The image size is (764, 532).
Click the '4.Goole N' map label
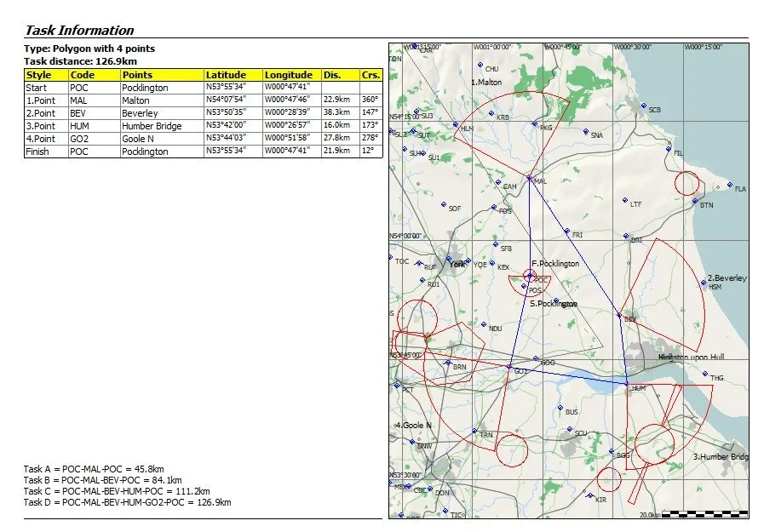(413, 426)
